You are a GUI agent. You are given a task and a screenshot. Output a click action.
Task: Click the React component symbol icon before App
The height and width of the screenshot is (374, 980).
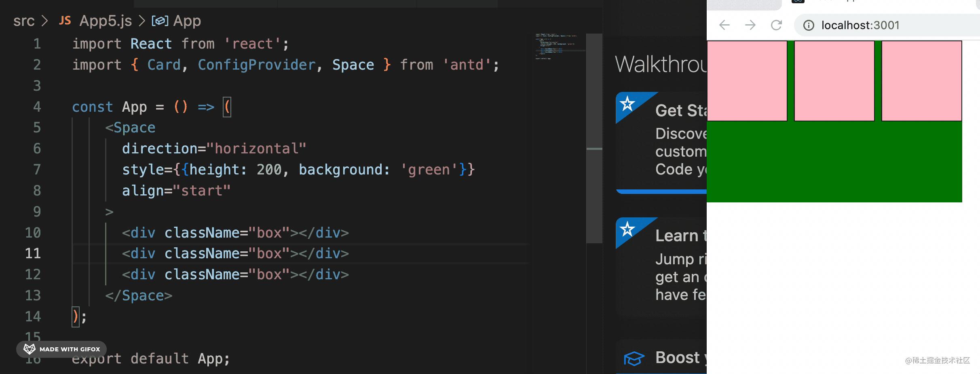coord(160,21)
